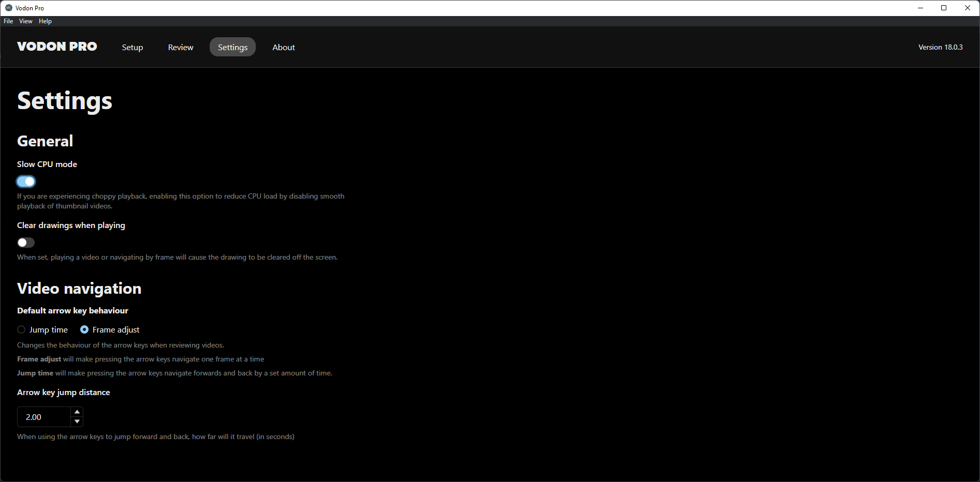Maximize the Vodon Pro window
Viewport: 980px width, 482px height.
pyautogui.click(x=944, y=8)
